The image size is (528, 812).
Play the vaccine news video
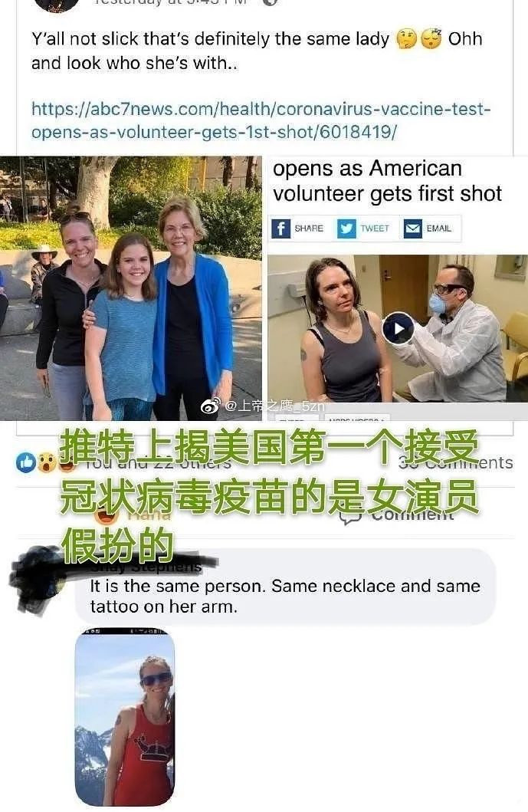coord(398,328)
